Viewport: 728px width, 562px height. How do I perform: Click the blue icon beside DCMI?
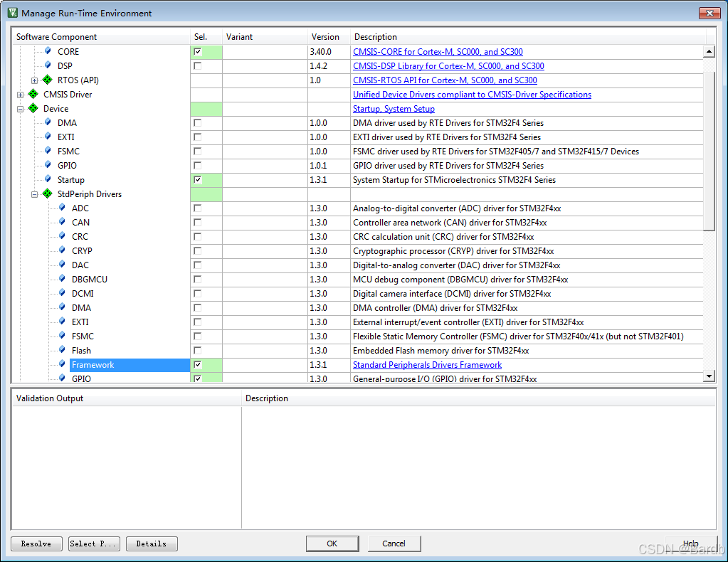(x=62, y=293)
